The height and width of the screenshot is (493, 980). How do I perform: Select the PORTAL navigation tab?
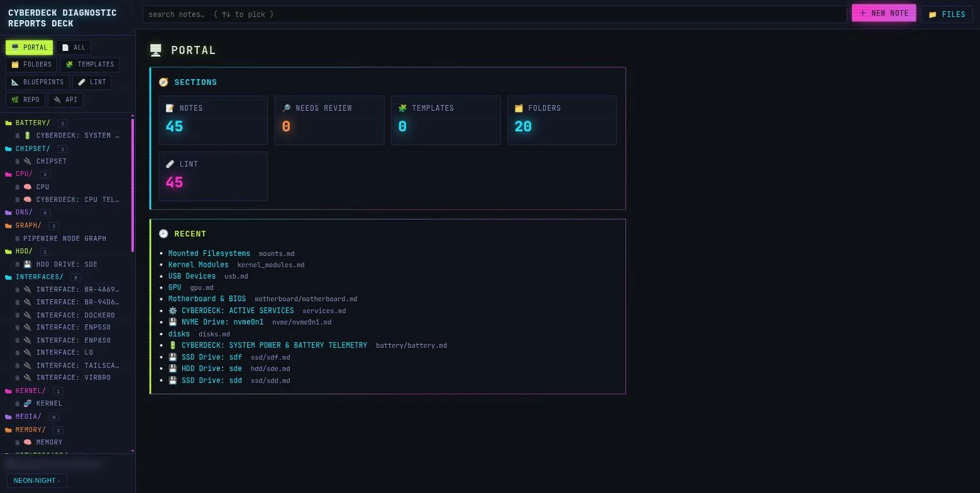point(30,47)
